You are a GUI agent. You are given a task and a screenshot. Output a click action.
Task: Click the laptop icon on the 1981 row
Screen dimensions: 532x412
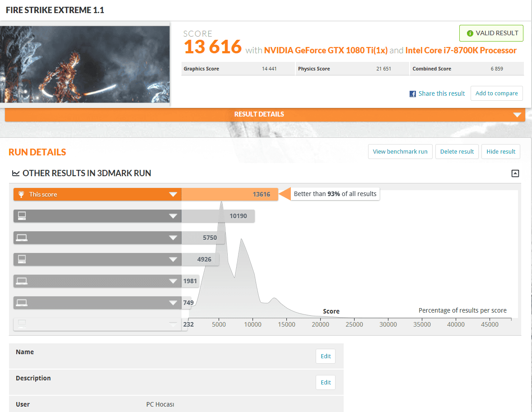pos(21,281)
